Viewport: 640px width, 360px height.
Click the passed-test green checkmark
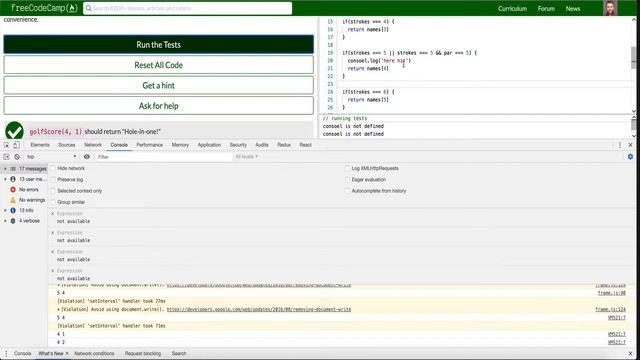click(x=14, y=131)
